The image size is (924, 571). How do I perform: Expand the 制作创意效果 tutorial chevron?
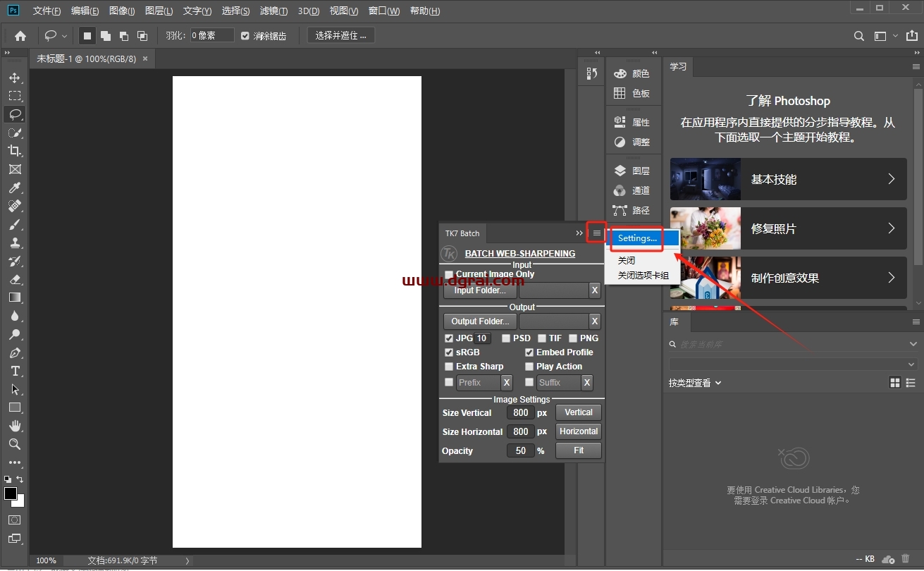892,278
